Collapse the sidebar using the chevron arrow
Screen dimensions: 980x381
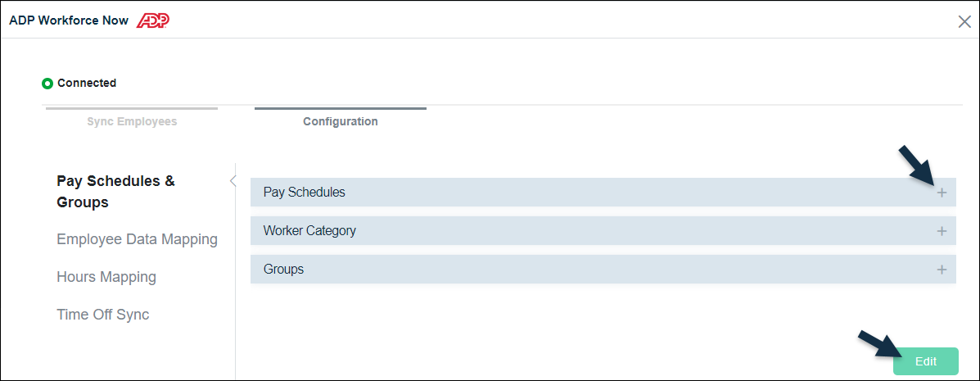[x=233, y=181]
